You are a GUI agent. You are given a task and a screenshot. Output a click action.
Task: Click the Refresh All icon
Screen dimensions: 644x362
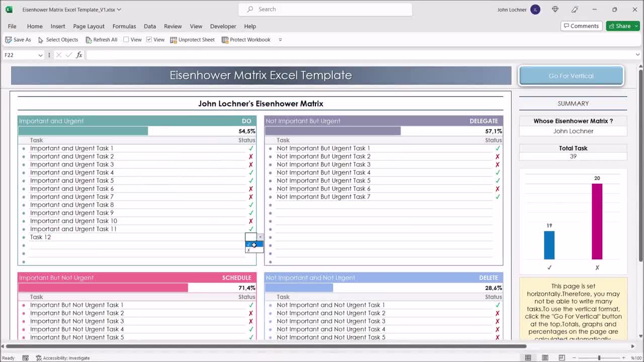pos(90,39)
